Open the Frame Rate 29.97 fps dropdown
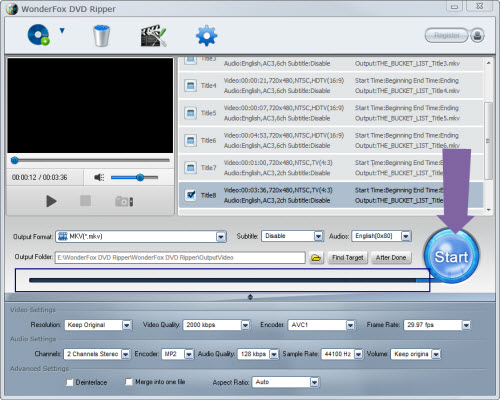 (x=466, y=325)
